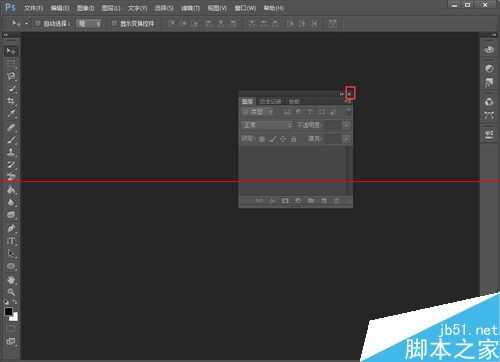Open the 图像(I) menu
Viewport: 500px width, 362px height.
(85, 8)
